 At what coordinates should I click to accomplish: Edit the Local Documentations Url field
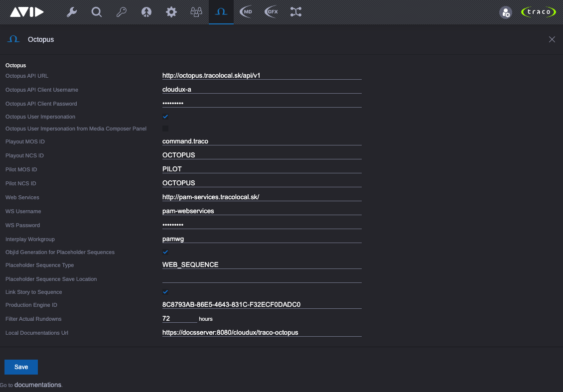(262, 332)
